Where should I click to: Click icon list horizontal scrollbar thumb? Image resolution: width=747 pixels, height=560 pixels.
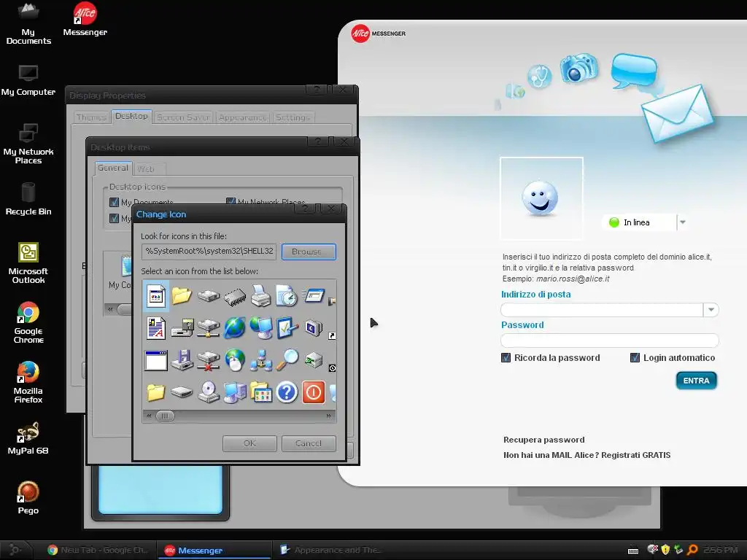click(x=165, y=416)
